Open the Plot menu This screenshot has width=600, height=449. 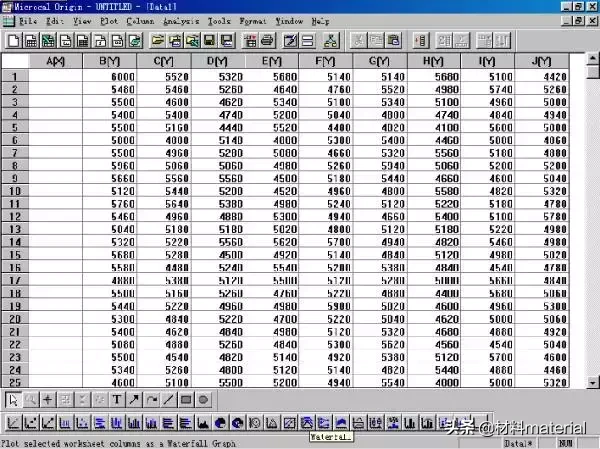point(109,21)
